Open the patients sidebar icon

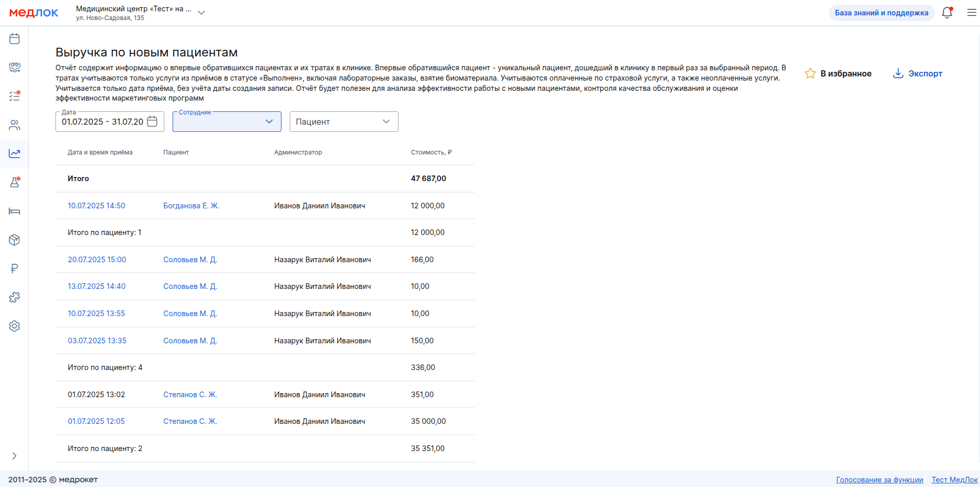(14, 125)
